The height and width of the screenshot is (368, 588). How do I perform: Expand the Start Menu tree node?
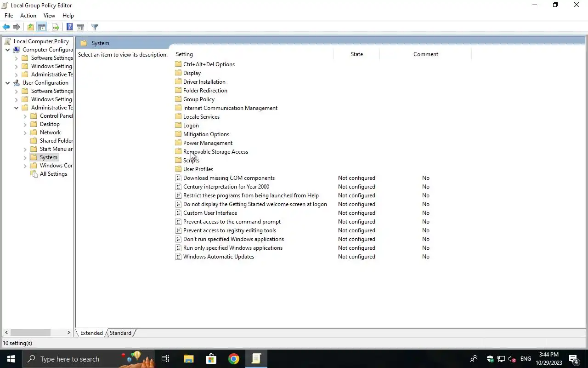point(25,149)
